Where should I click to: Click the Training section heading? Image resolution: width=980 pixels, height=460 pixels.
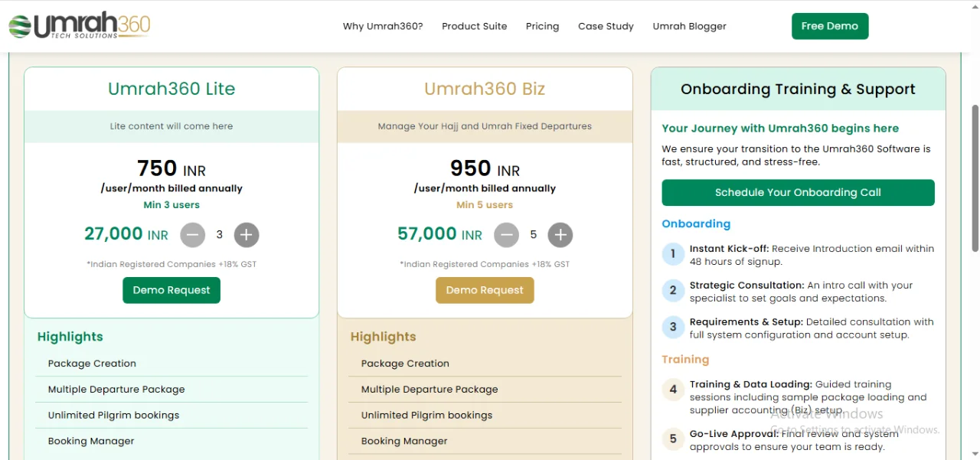tap(685, 360)
